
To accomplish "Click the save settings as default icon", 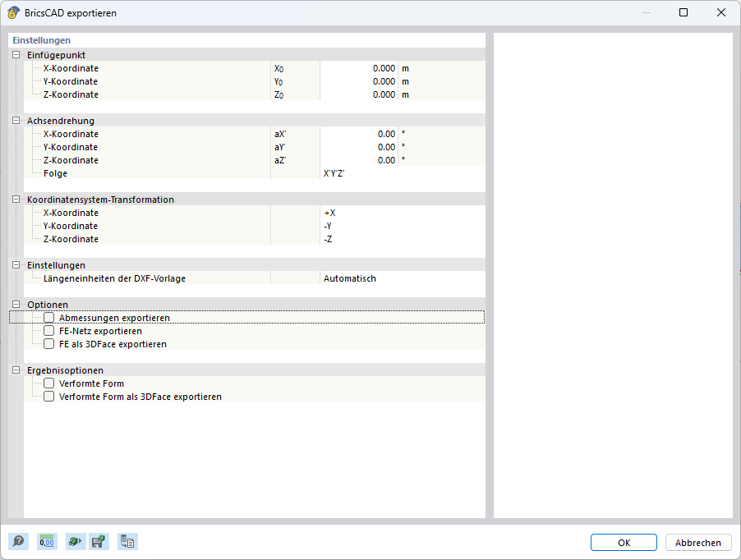I will tap(99, 541).
